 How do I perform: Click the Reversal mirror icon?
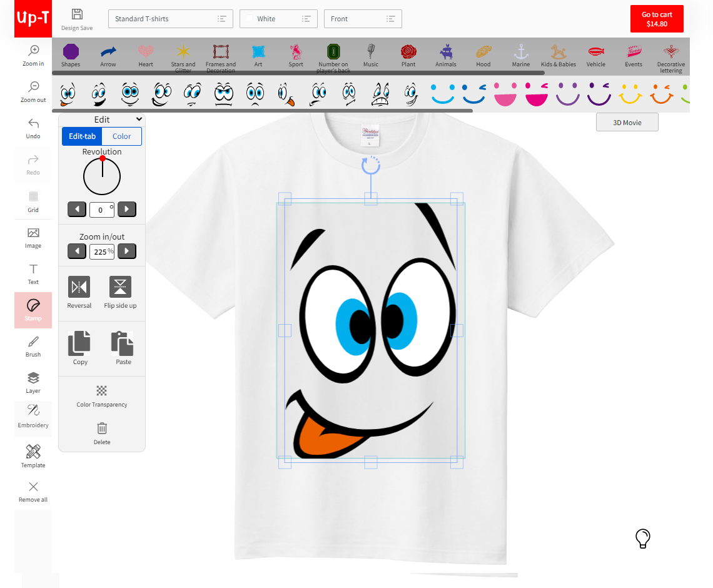point(79,288)
